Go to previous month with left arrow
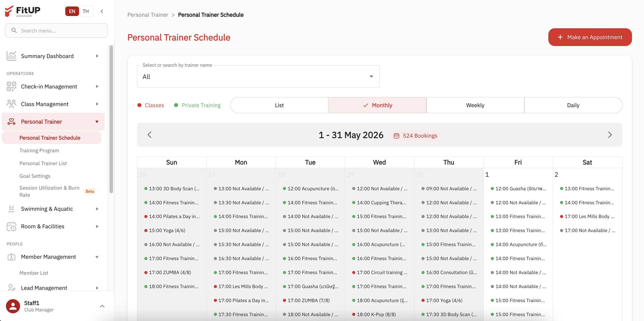Screen dimensions: 644x321 [149, 135]
